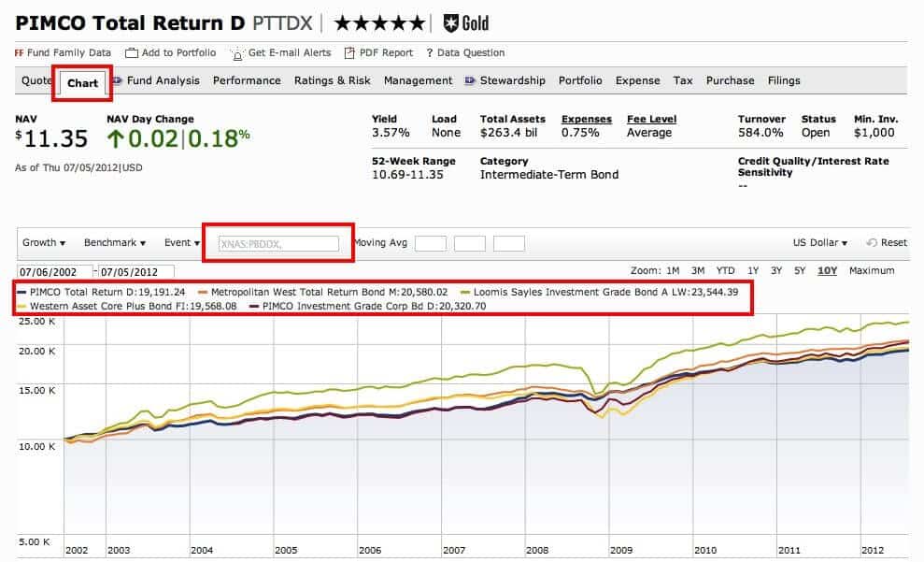Click the Data Question mark icon
924x562 pixels.
pos(430,53)
